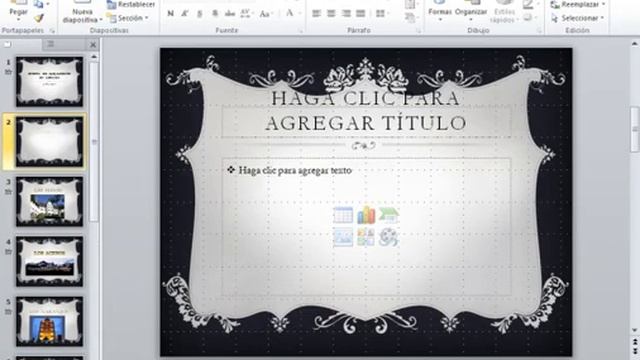Click Nueva diapositiva button
Viewport: 640px width, 360px height.
[82, 12]
